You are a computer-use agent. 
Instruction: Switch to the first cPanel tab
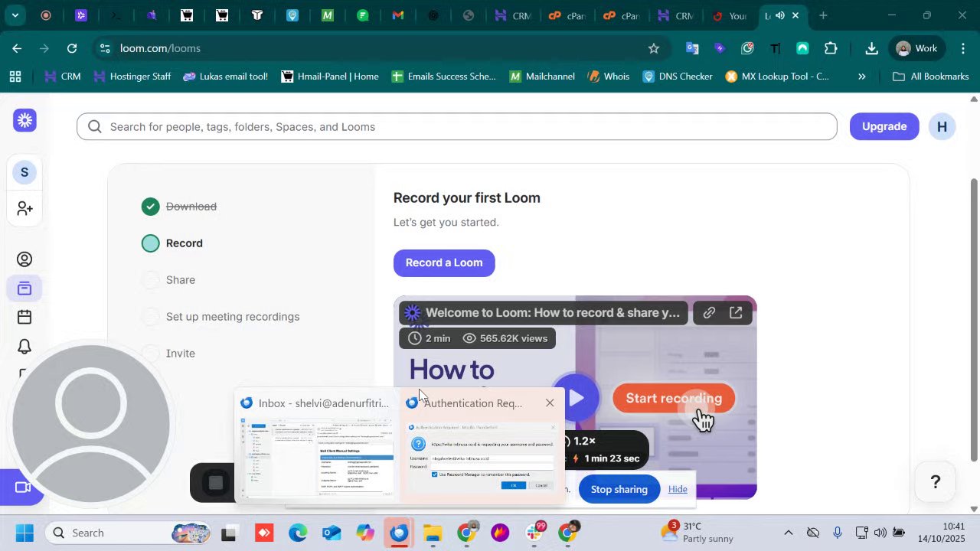(x=567, y=15)
